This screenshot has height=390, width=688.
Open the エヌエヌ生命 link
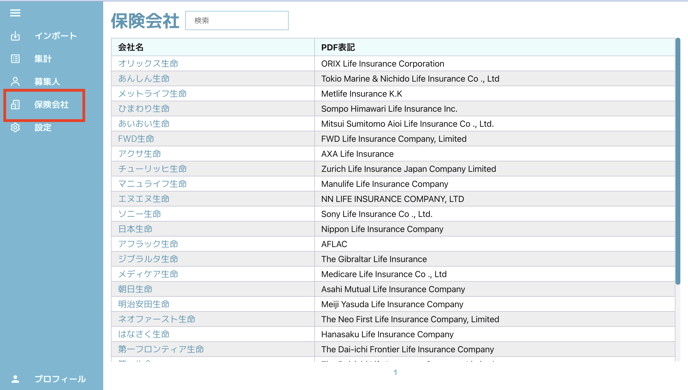point(143,199)
